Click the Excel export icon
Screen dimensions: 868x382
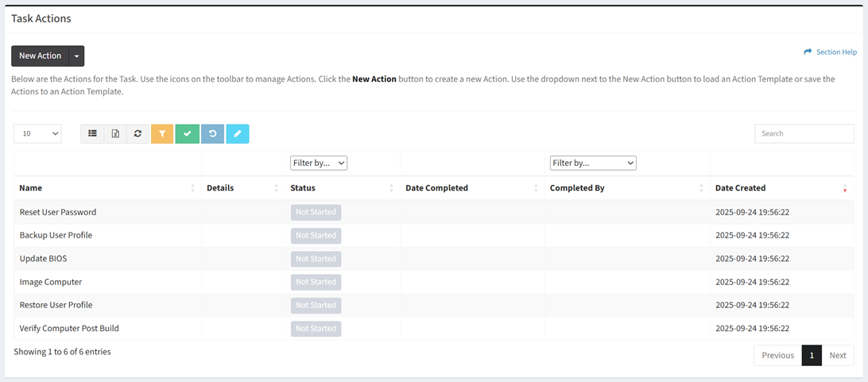coord(115,133)
